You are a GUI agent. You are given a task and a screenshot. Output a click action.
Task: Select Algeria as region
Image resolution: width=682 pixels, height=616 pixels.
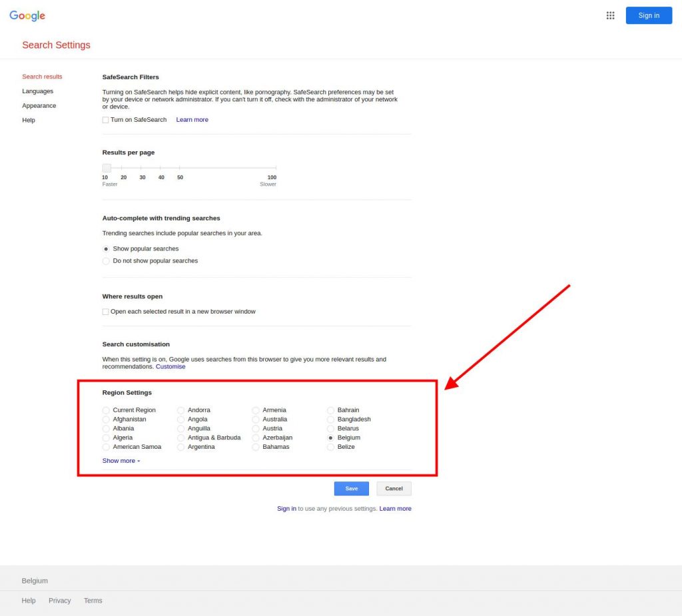point(106,438)
